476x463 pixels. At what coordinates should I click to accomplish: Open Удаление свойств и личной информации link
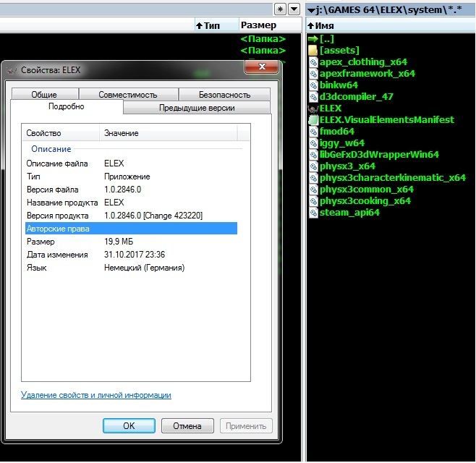96,395
